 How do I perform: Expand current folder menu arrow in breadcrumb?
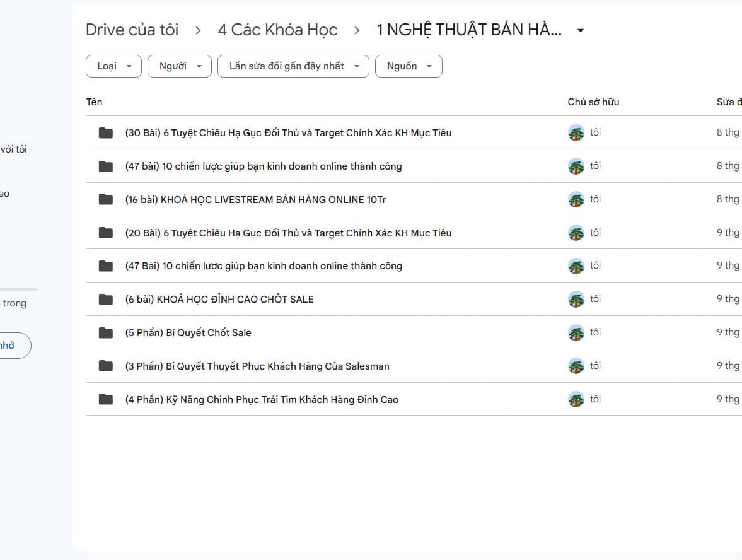point(580,30)
